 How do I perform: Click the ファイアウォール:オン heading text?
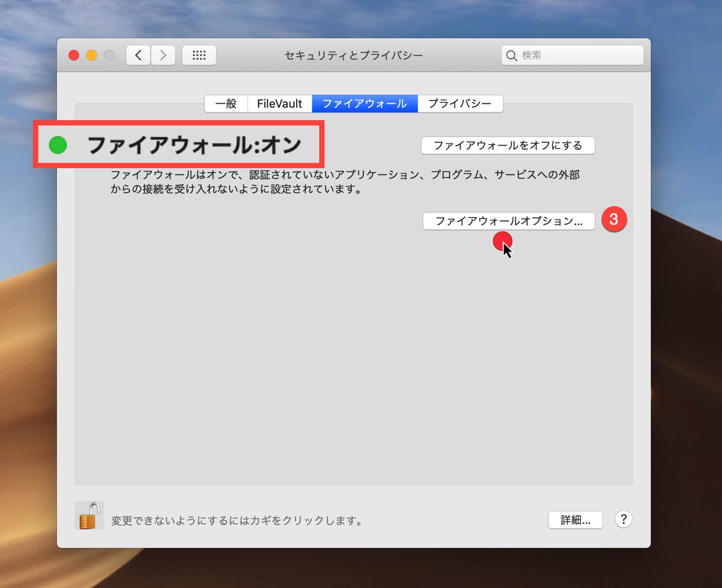click(x=195, y=145)
